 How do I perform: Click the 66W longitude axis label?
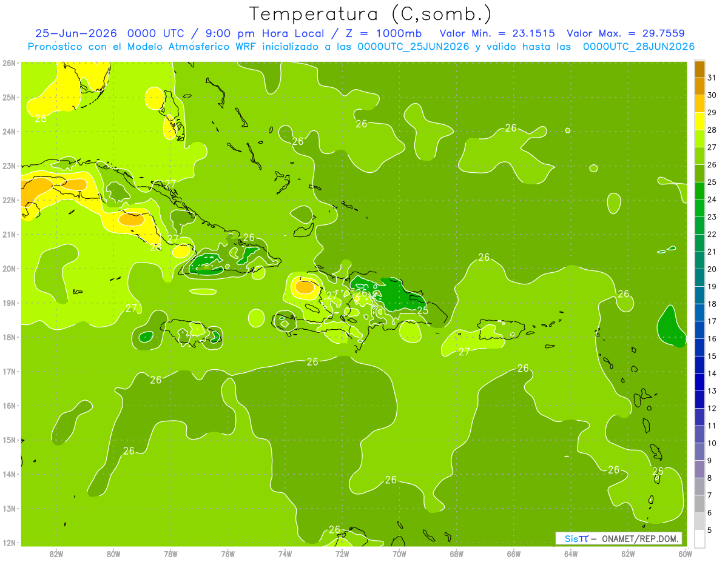point(514,554)
